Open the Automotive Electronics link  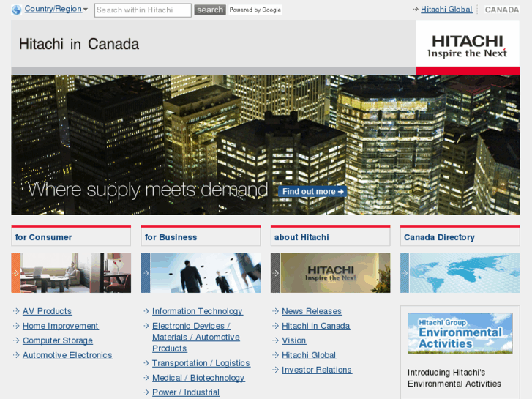pyautogui.click(x=67, y=355)
